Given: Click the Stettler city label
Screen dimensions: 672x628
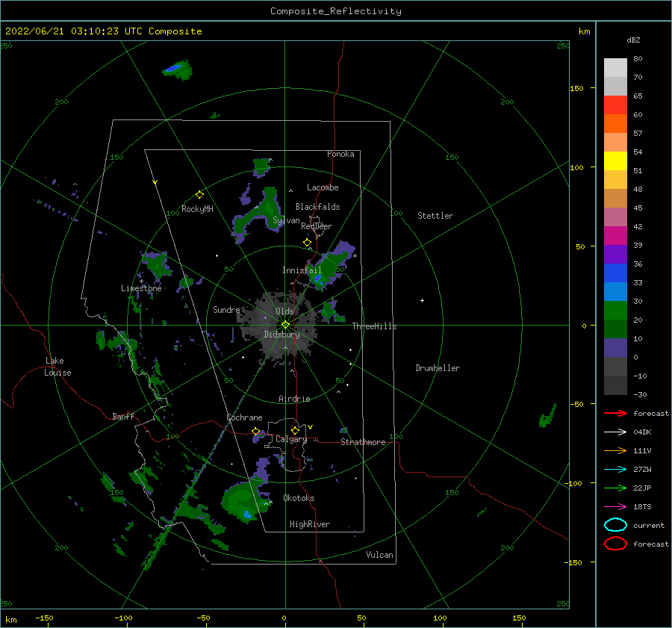Looking at the screenshot, I should tap(435, 216).
